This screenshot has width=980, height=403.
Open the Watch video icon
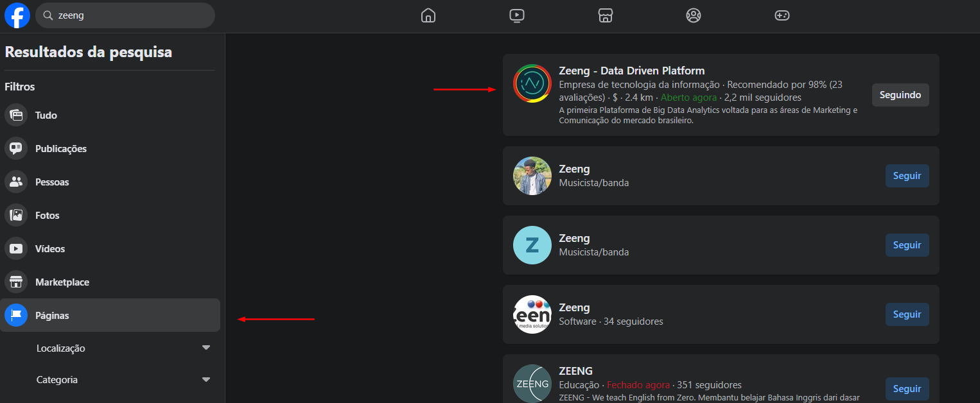pos(516,15)
